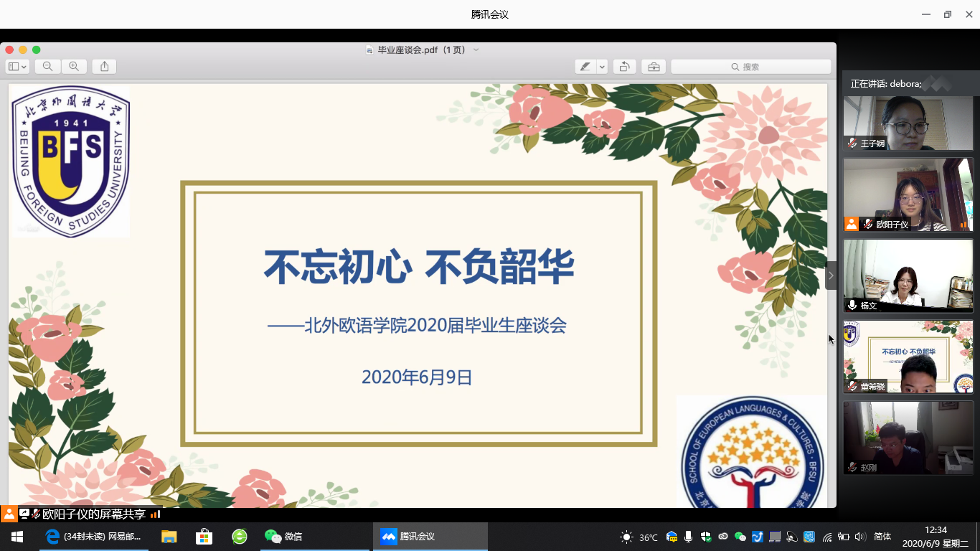
Task: Select the markup pen highlight tool
Action: pyautogui.click(x=585, y=67)
